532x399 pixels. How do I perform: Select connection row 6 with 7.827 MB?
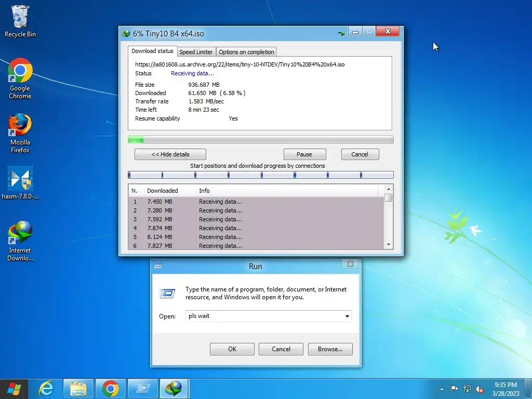pos(257,245)
